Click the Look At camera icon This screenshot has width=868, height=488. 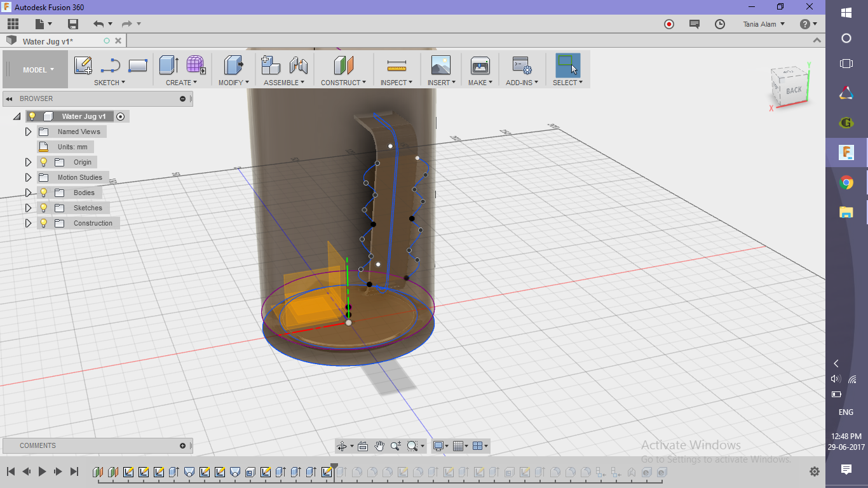tap(363, 446)
